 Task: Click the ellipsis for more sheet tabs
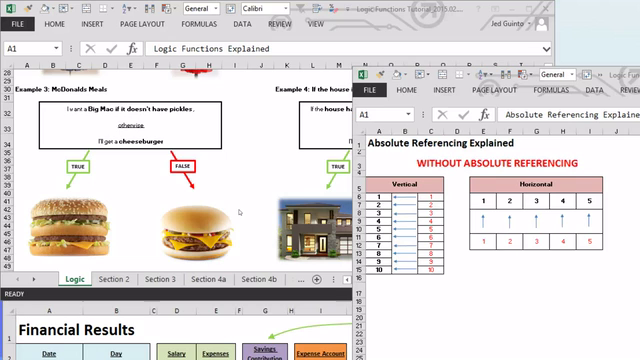coord(301,280)
